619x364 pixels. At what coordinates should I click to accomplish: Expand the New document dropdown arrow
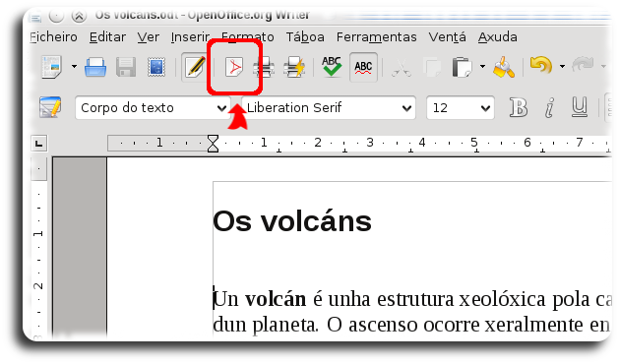[74, 67]
